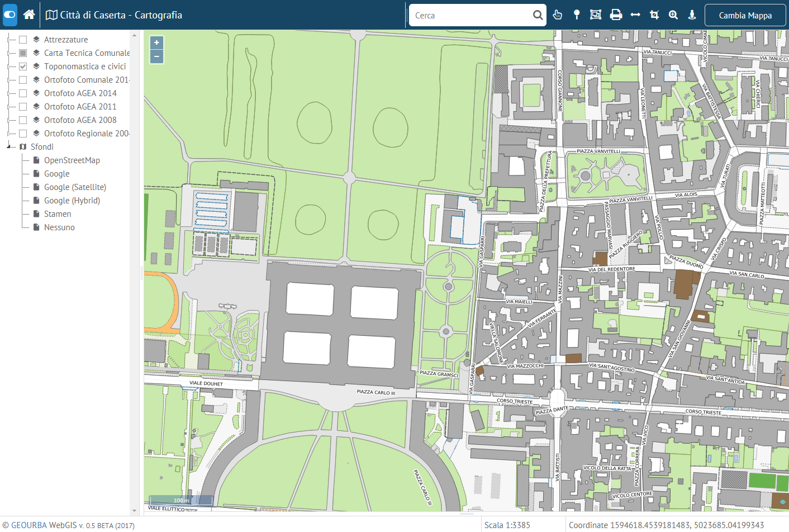Image resolution: width=789 pixels, height=532 pixels.
Task: Enable the Ortofoto AGEA 2014 checkbox
Action: coord(23,93)
